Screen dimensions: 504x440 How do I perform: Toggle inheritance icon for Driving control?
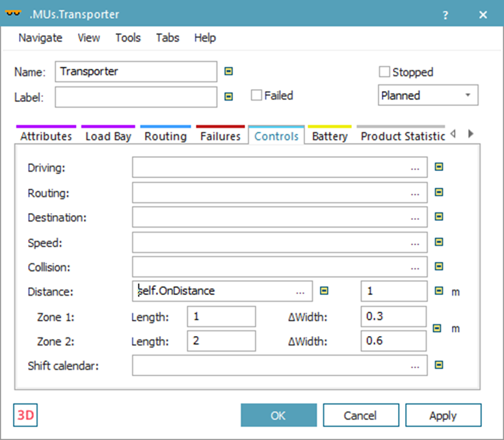tap(439, 168)
